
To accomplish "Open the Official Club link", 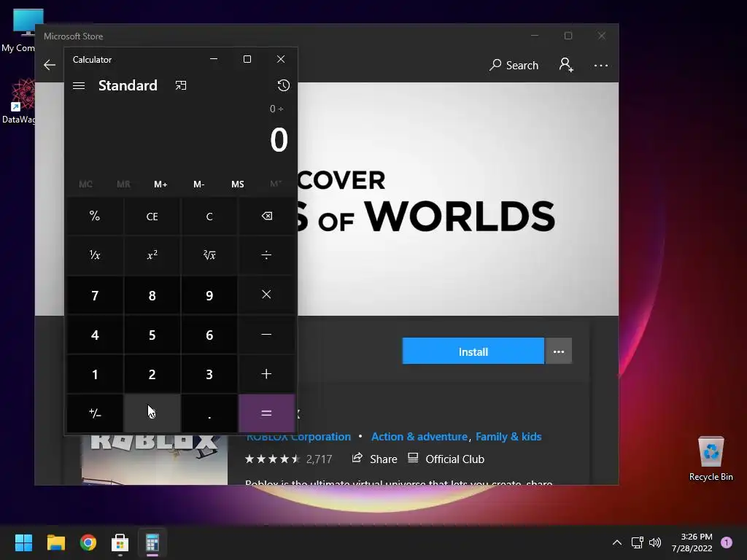I will 446,459.
